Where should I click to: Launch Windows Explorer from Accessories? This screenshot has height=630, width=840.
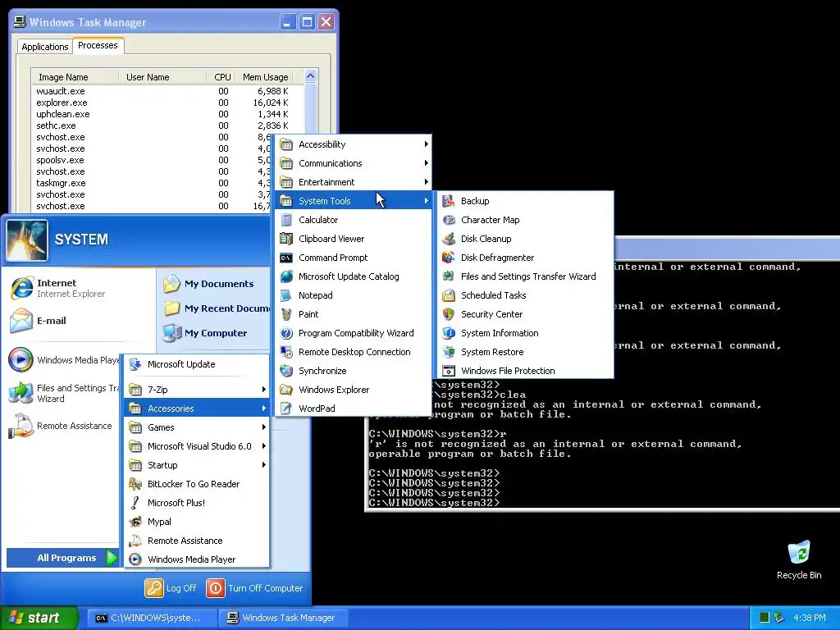[354, 390]
